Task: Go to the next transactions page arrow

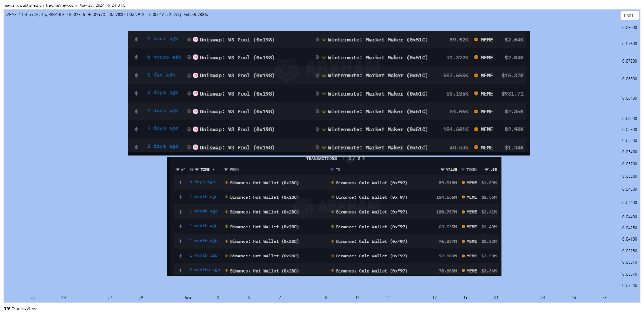Action: coord(364,158)
